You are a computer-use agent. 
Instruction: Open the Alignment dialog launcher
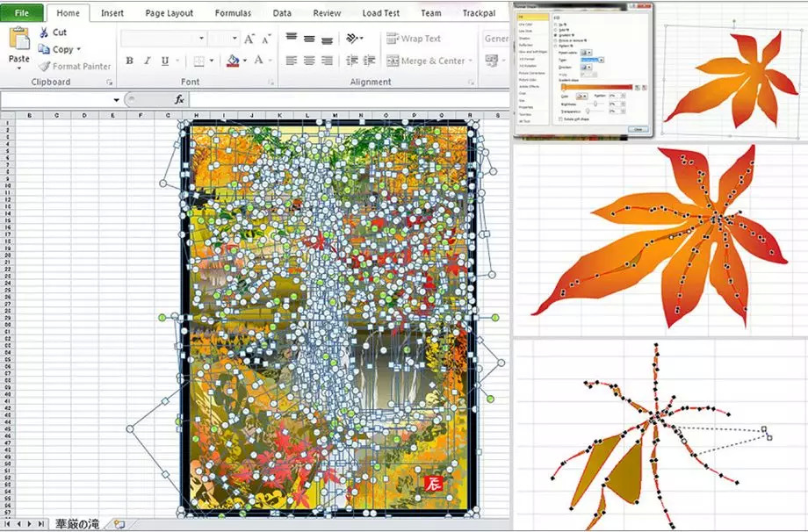tap(471, 82)
